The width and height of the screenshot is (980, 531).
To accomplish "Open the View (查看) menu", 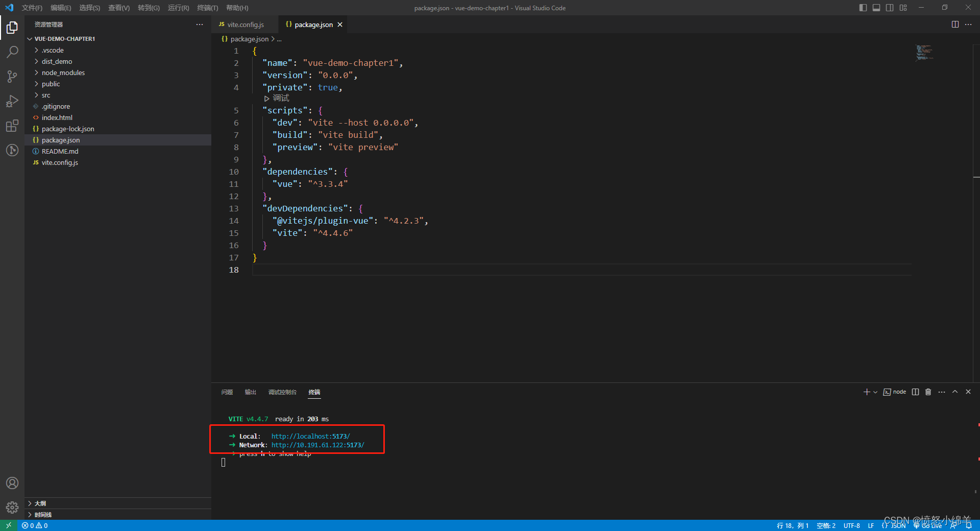I will (x=119, y=8).
